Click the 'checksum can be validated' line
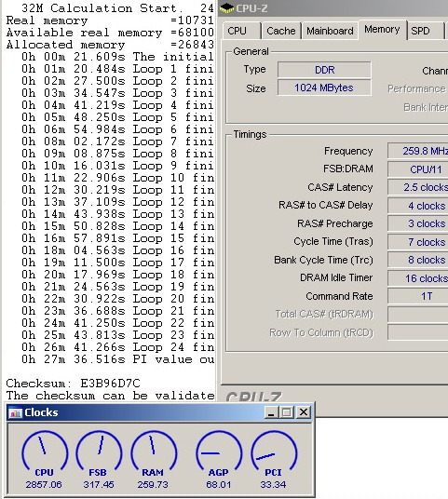Viewport: 448px width, 499px height. [x=110, y=396]
